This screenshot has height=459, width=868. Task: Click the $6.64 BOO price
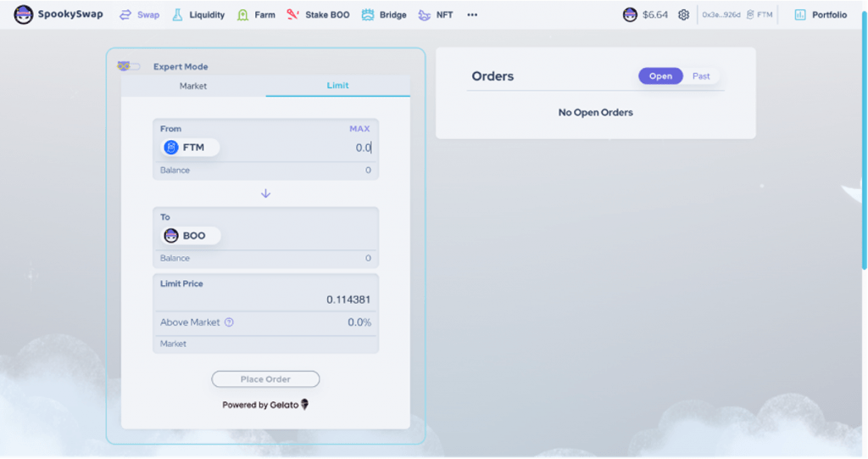click(655, 15)
